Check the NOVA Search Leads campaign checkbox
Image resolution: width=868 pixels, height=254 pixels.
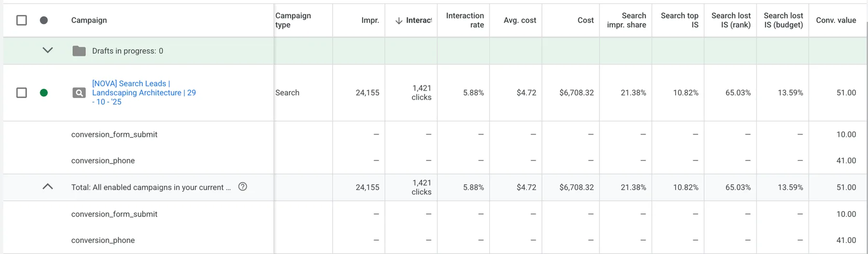tap(22, 93)
